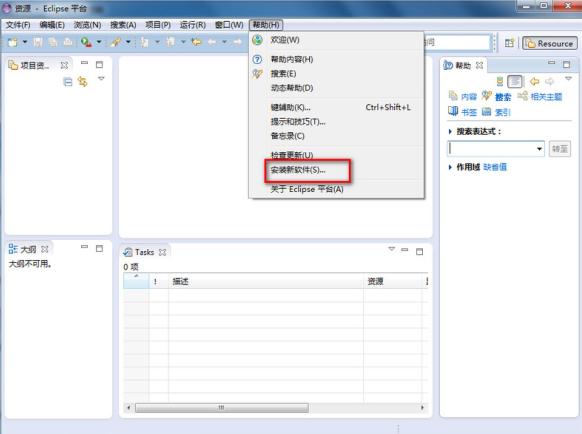The width and height of the screenshot is (582, 434).
Task: Click the Tasks table horizontal scrollbar thumb
Action: 222,408
